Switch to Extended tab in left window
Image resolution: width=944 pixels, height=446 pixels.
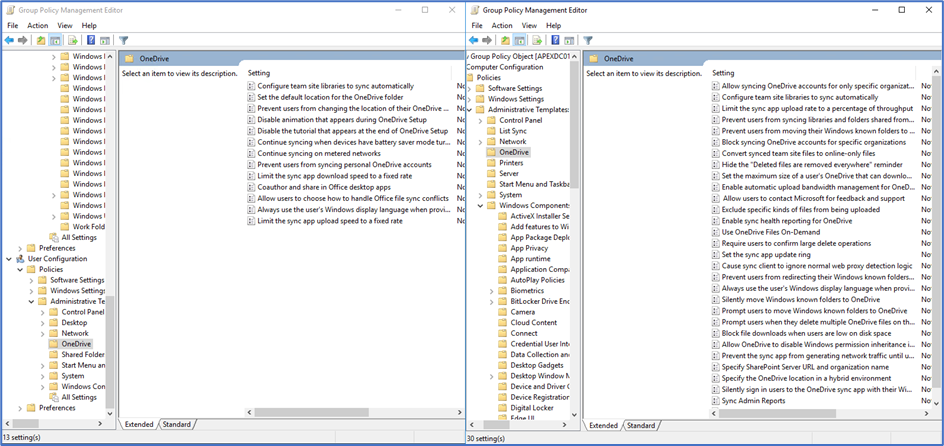139,424
